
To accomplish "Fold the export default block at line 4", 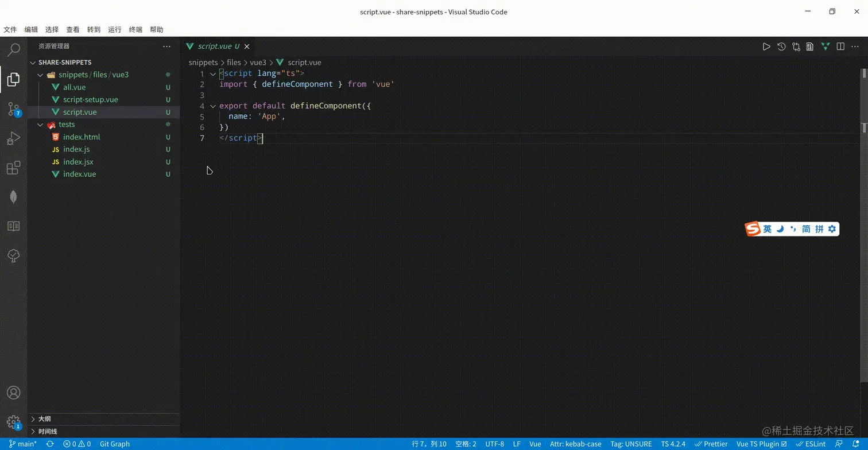I will 213,106.
